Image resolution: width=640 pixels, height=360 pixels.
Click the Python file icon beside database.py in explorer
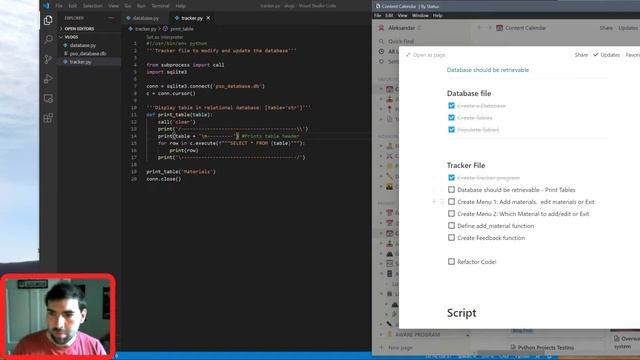coord(65,45)
